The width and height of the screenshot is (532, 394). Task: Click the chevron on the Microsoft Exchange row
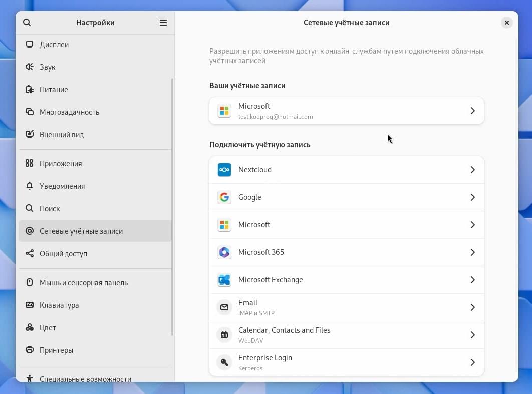pos(472,280)
